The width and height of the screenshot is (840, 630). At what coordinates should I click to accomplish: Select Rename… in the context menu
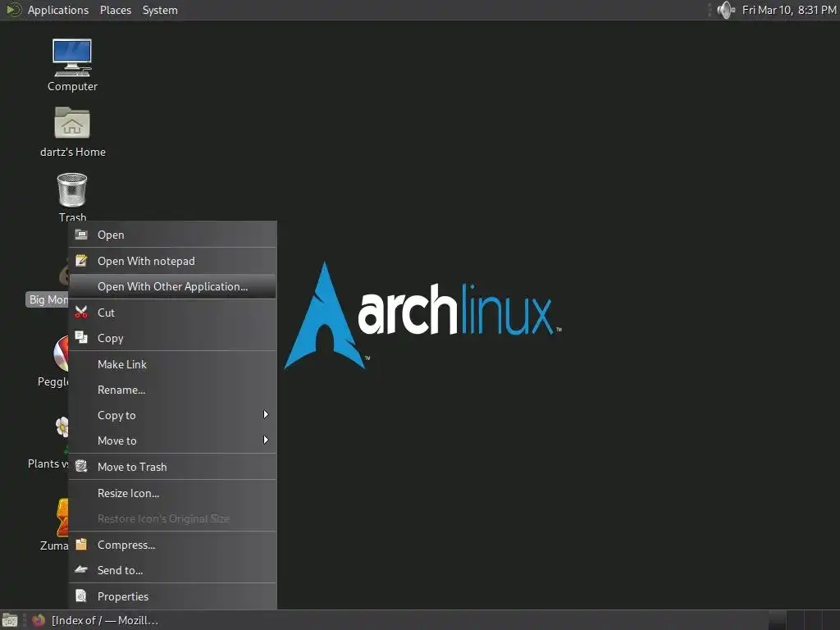coord(172,390)
